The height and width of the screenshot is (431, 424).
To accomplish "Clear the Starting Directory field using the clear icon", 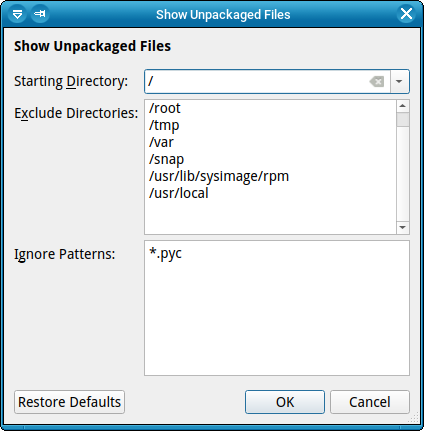I will 377,81.
